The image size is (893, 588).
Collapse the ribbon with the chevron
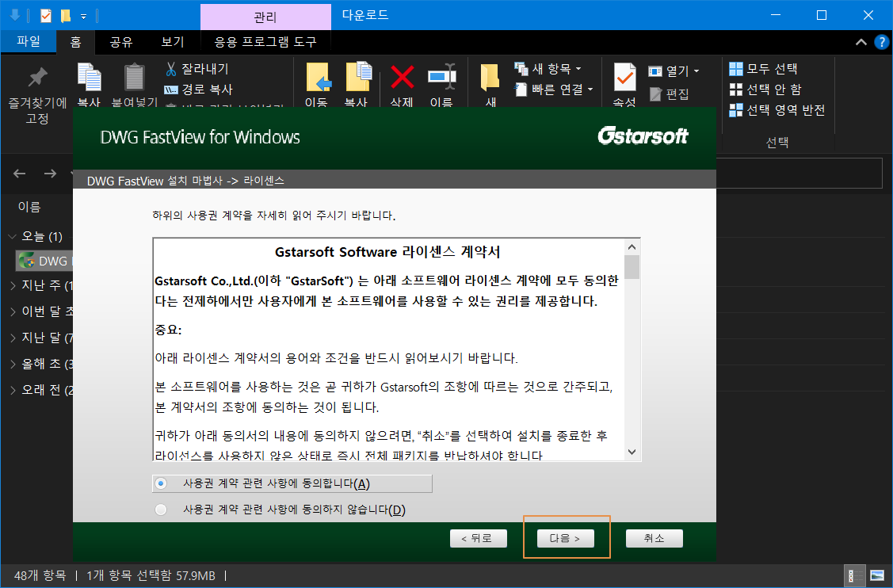[x=861, y=42]
